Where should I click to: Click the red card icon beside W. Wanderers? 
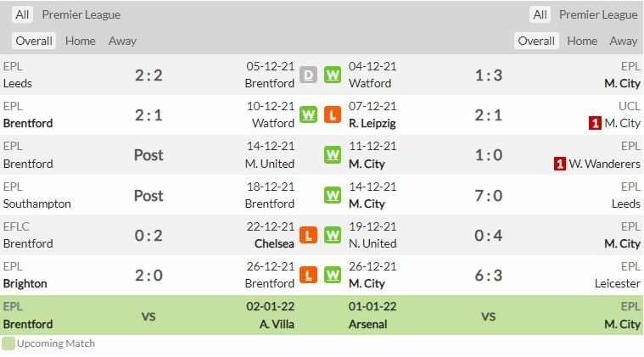point(560,164)
